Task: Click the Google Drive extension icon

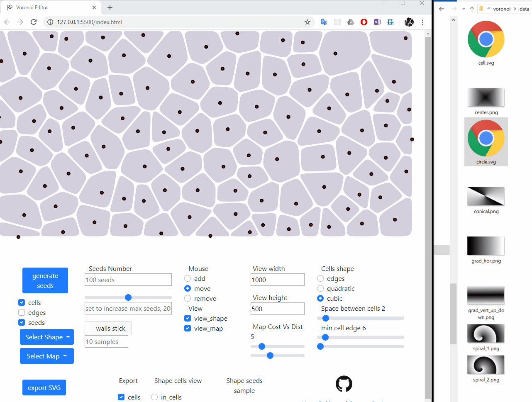Action: click(351, 22)
